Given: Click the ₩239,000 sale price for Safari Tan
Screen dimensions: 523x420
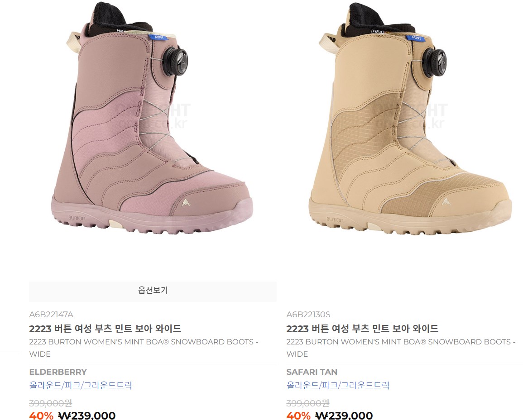Looking at the screenshot, I should (344, 415).
